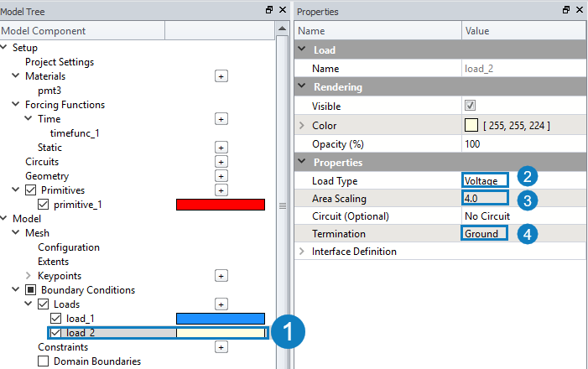Screen dimensions: 588x369
Task: Select Project Settings tree item
Action: (60, 62)
